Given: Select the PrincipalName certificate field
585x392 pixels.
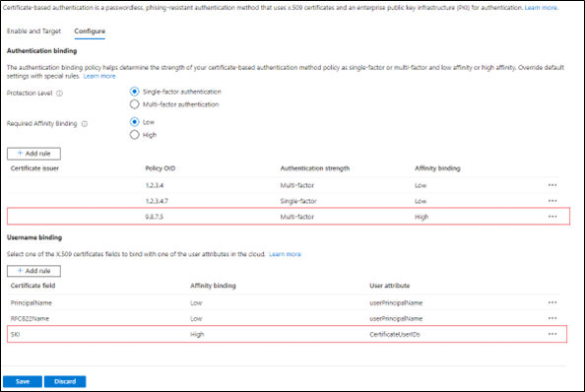Looking at the screenshot, I should [31, 302].
